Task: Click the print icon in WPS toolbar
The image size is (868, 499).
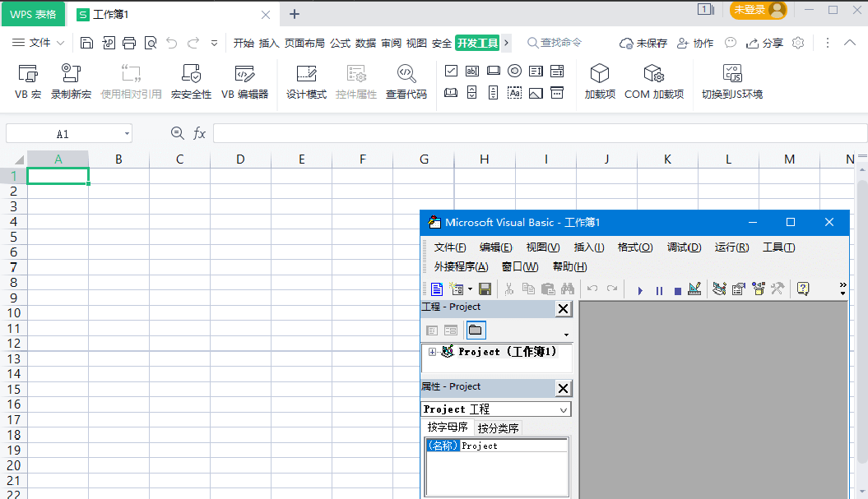Action: [x=129, y=43]
